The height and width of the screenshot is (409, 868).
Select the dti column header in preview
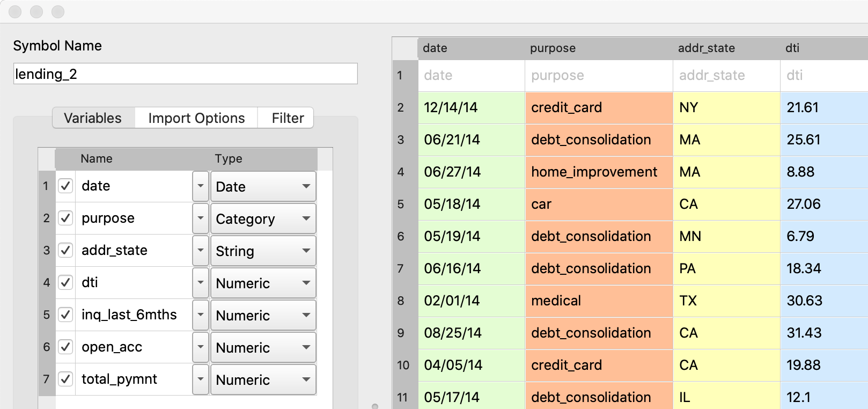click(x=824, y=48)
